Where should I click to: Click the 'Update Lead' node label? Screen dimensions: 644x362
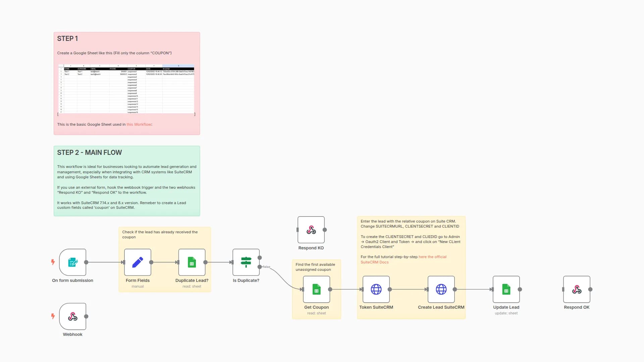[x=506, y=307]
